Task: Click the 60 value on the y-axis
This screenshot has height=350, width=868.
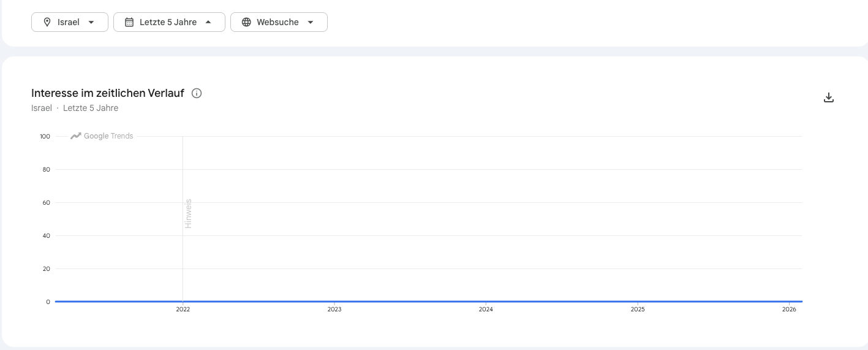Action: pos(46,202)
